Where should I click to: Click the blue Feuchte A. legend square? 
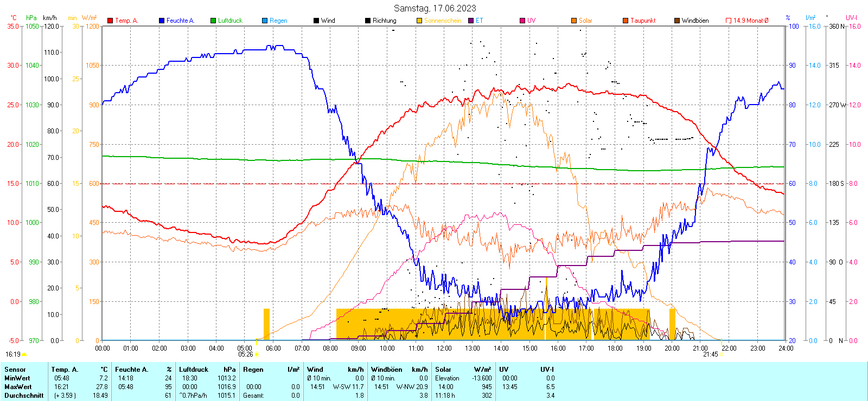coord(162,21)
